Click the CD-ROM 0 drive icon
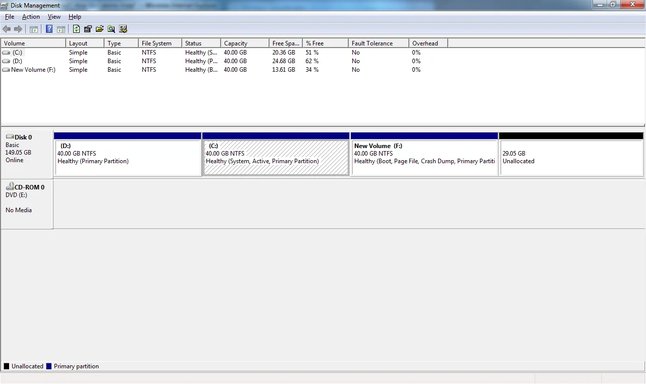Image resolution: width=646 pixels, height=384 pixels. (9, 186)
